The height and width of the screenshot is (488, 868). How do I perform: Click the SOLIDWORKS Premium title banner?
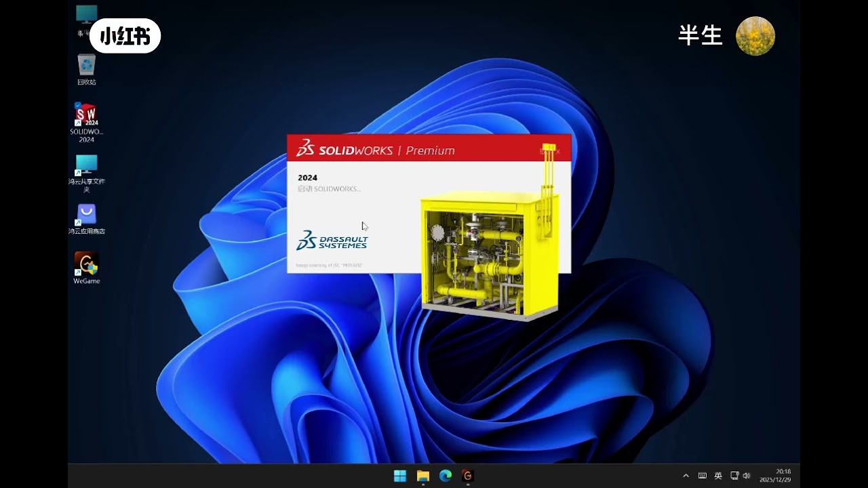click(429, 148)
